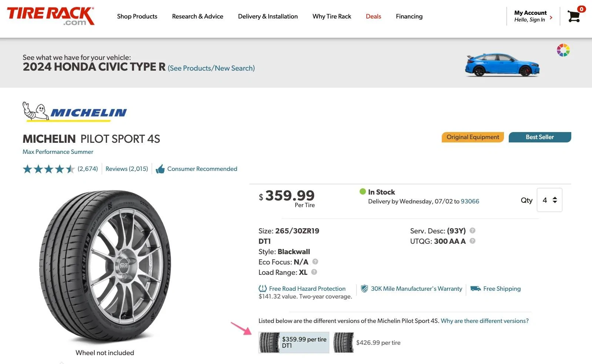Click the Tire Rack logo
Screen dimensions: 592x364
(51, 16)
